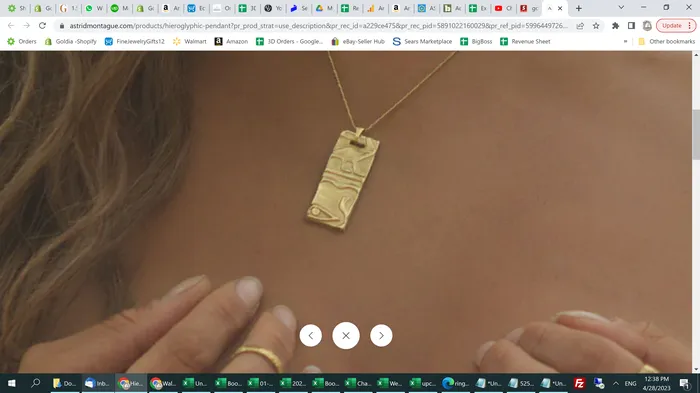
Task: Open the Amazon bookmark
Action: pos(231,42)
